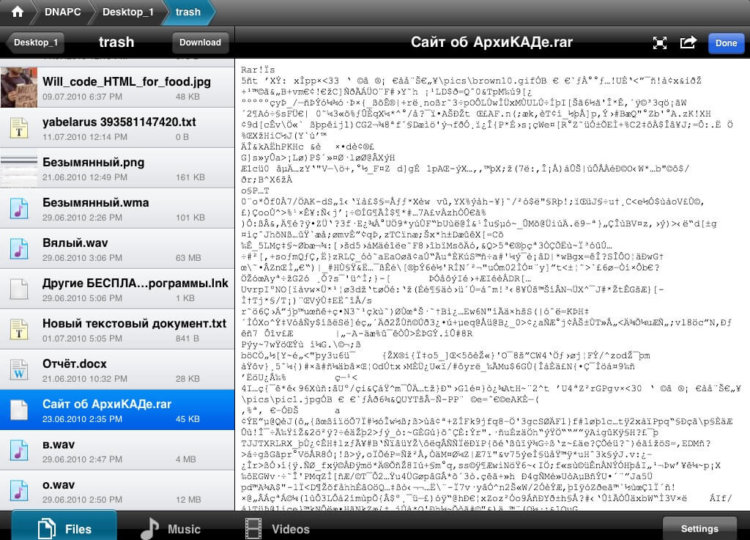Tap text icon of yabelarus 393581147420.txt
The width and height of the screenshot is (750, 540).
(x=19, y=128)
